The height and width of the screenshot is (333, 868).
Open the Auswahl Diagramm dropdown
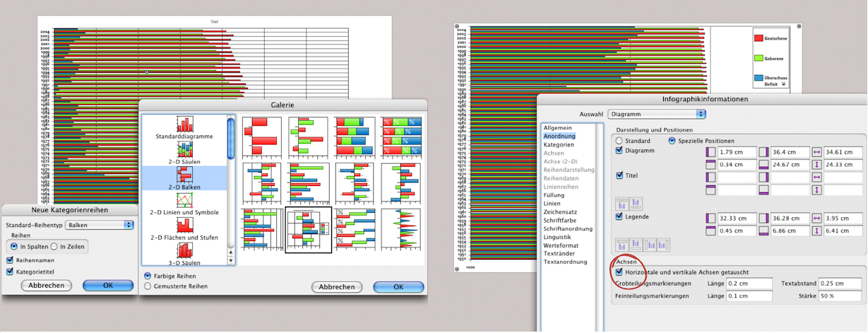point(656,114)
